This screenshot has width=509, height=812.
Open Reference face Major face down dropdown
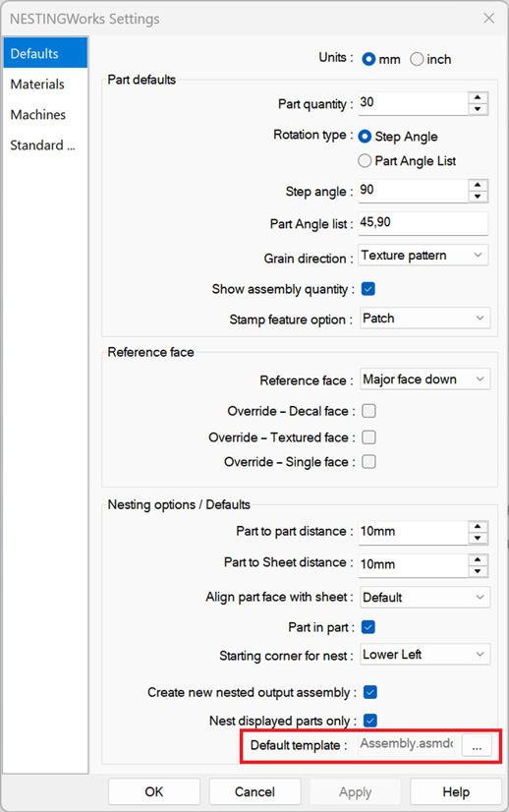424,379
